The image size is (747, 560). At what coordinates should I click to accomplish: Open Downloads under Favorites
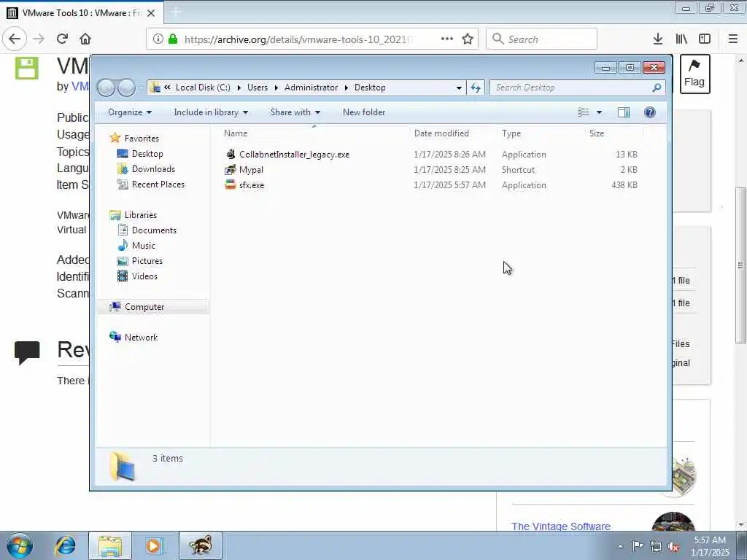coord(153,169)
